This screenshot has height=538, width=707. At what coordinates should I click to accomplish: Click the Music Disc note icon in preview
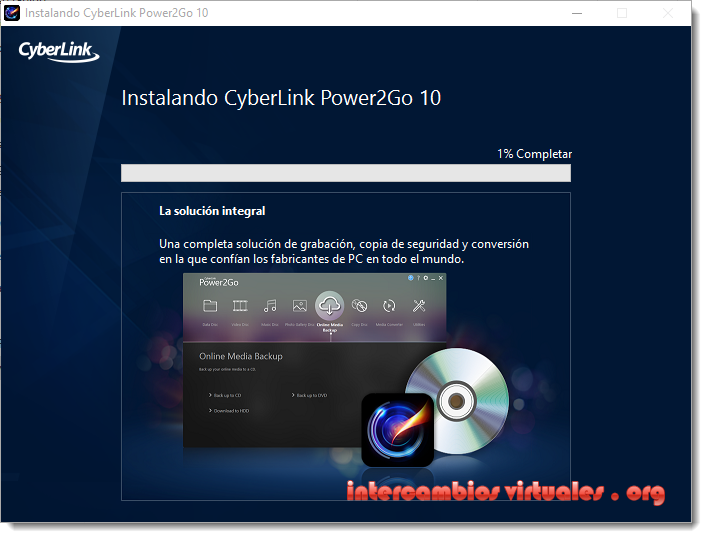(x=270, y=306)
